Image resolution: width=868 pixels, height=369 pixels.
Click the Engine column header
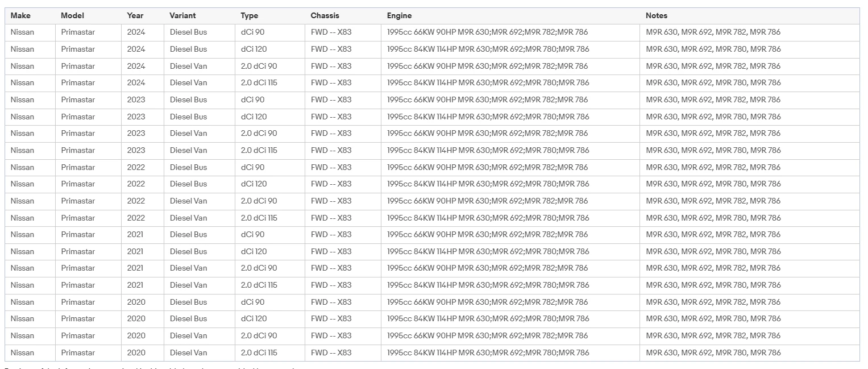pyautogui.click(x=399, y=16)
